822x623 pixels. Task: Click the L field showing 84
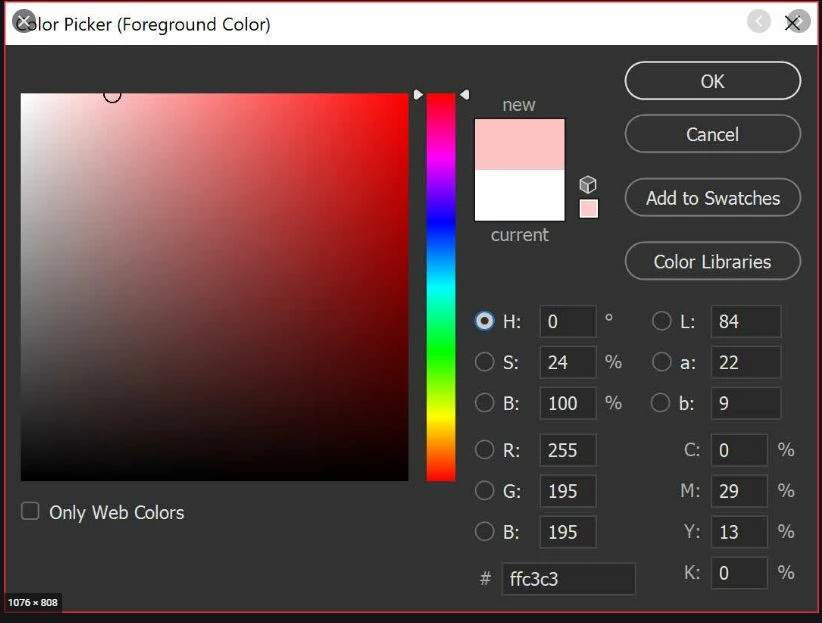(x=746, y=321)
